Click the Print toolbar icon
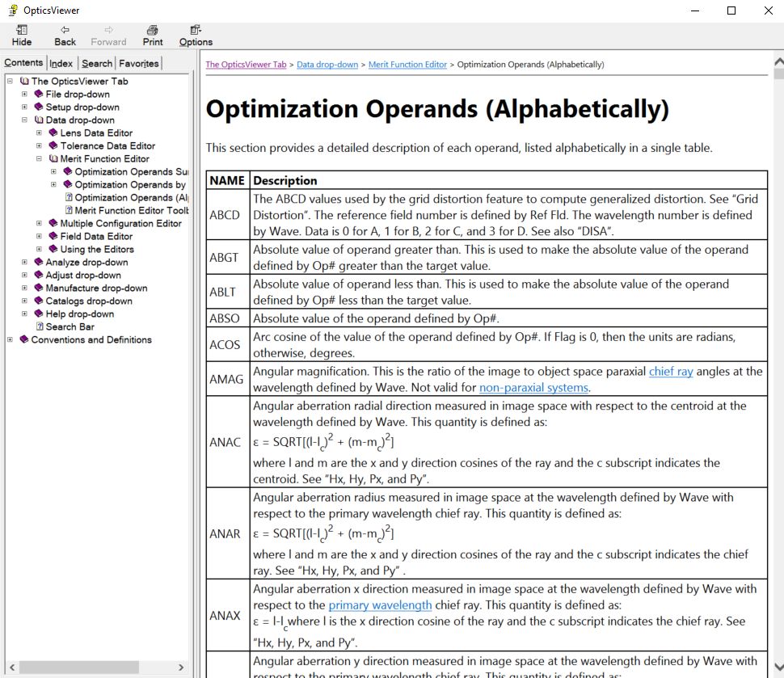 (152, 30)
